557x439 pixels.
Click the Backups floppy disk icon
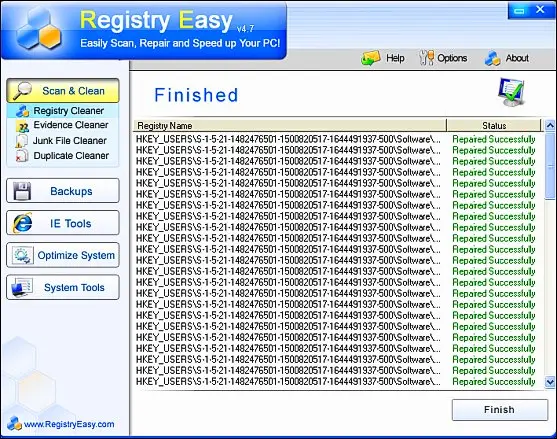[22, 191]
